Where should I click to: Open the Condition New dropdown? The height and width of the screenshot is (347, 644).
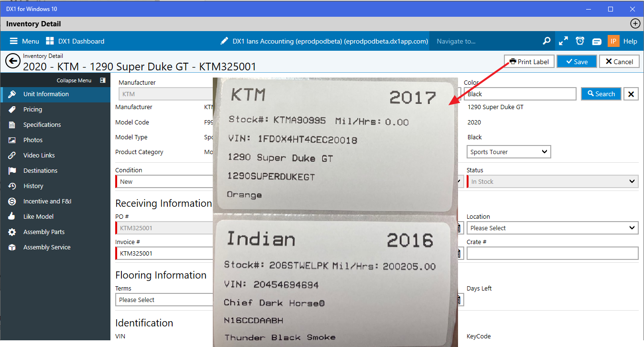tap(164, 181)
